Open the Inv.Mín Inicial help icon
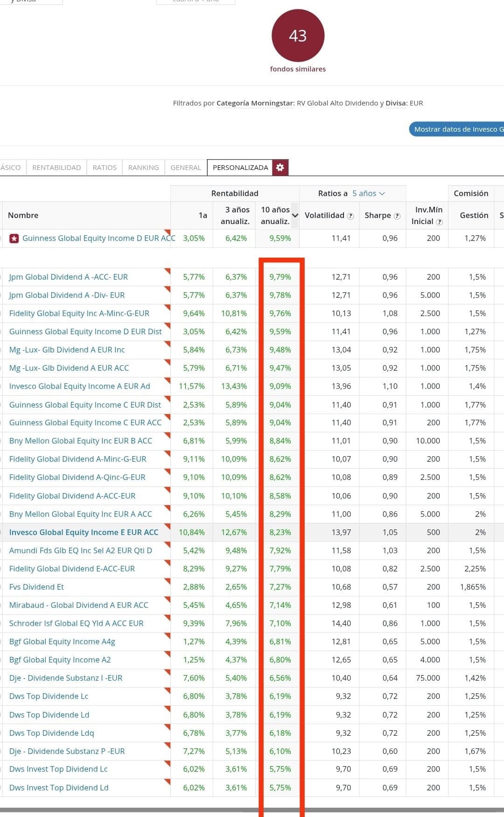The image size is (504, 817). click(x=439, y=222)
